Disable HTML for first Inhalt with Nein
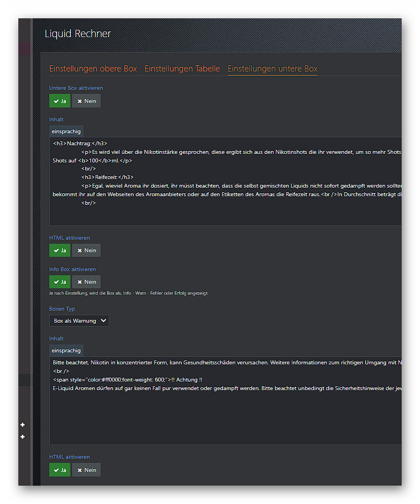420x504 pixels. 86,251
